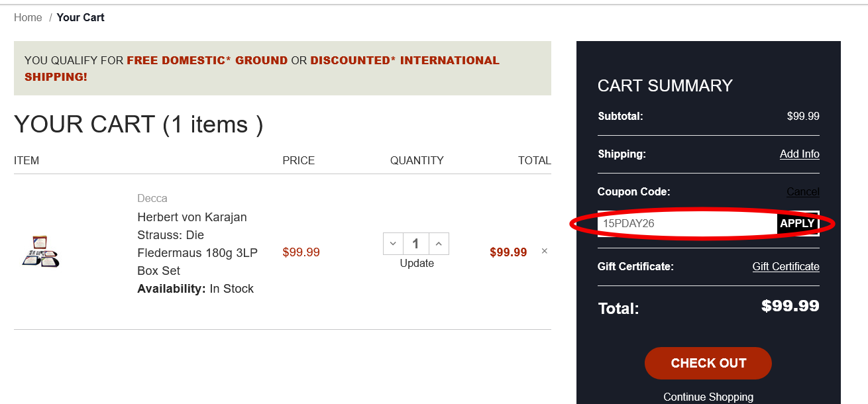868x404 pixels.
Task: Click APPLY to redeem coupon 15PDAY26
Action: tap(798, 223)
